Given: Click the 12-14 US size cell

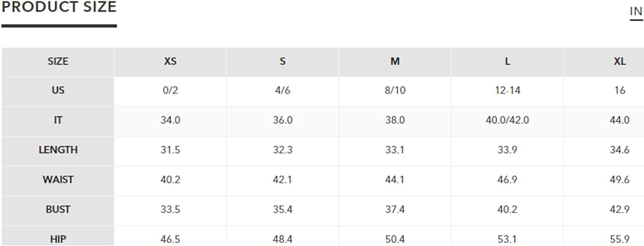Looking at the screenshot, I should 507,91.
